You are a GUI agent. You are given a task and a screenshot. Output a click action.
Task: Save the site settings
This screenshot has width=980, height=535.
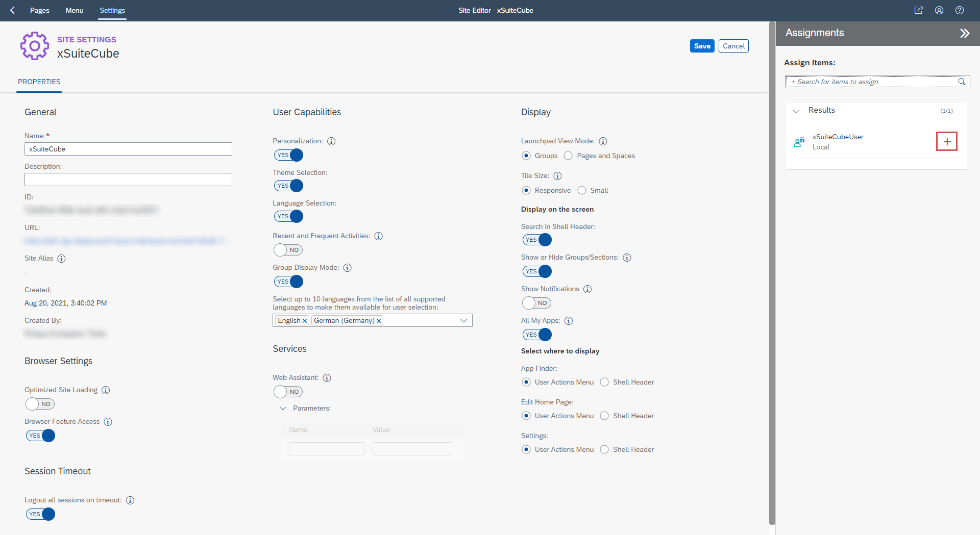(702, 46)
